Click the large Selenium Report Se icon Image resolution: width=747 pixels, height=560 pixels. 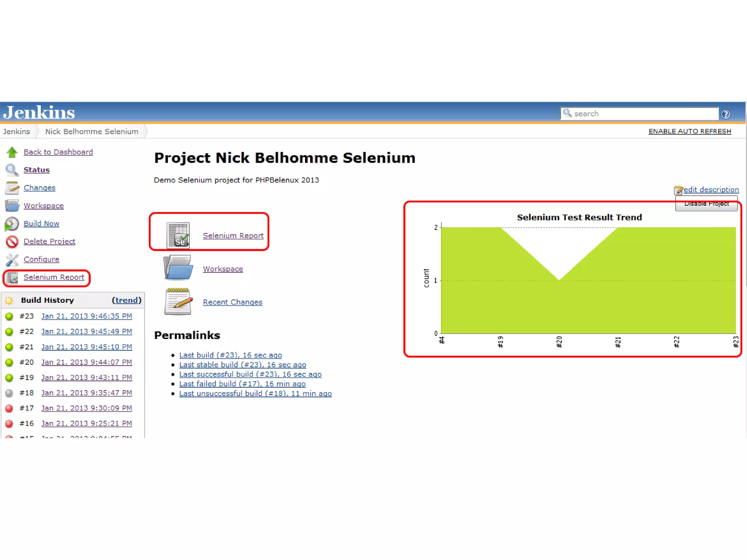click(178, 235)
